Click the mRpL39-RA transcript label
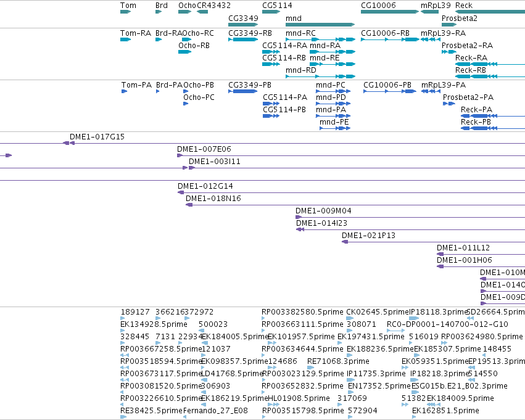525x420 pixels. (443, 33)
